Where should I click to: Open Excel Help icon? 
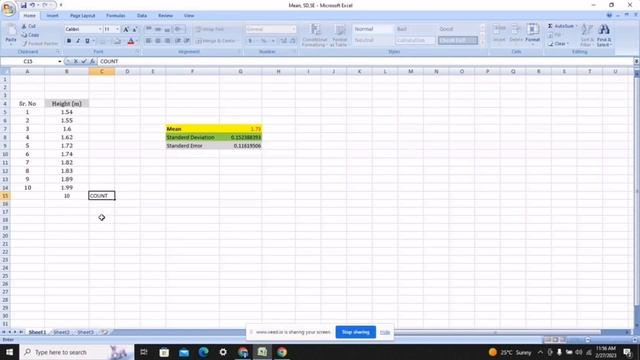click(609, 16)
